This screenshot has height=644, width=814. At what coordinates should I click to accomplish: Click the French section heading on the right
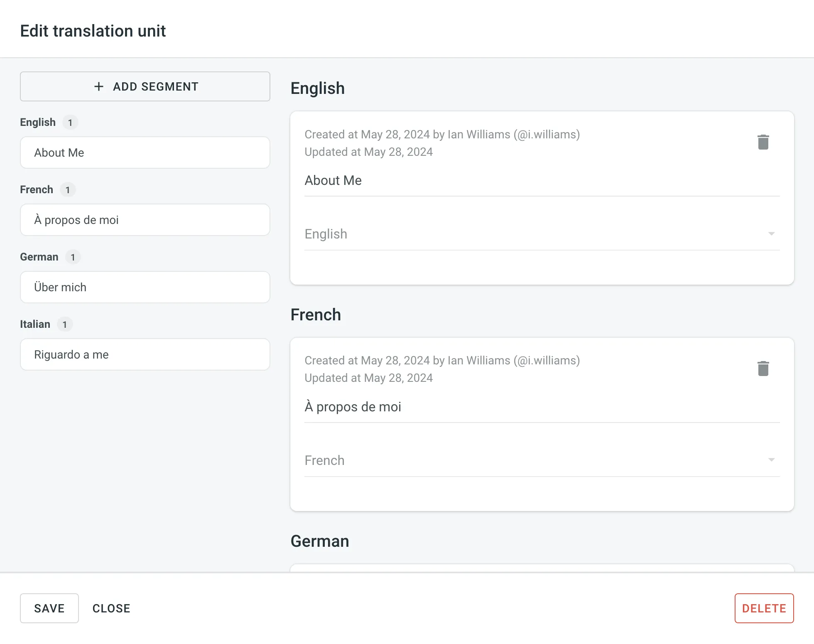point(316,315)
